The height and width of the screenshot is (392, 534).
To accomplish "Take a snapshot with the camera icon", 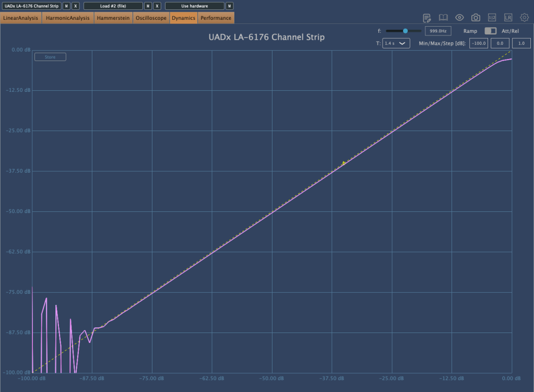I will coord(476,18).
